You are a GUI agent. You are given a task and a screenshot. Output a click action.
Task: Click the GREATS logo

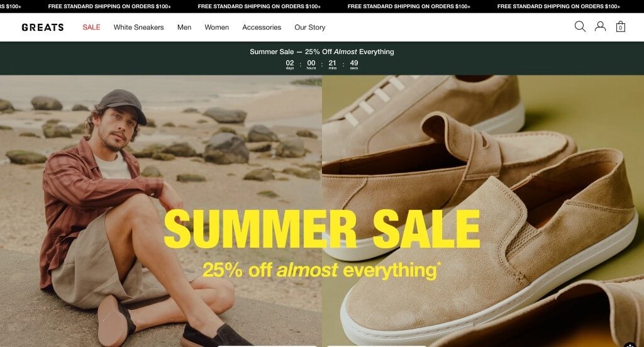[43, 28]
